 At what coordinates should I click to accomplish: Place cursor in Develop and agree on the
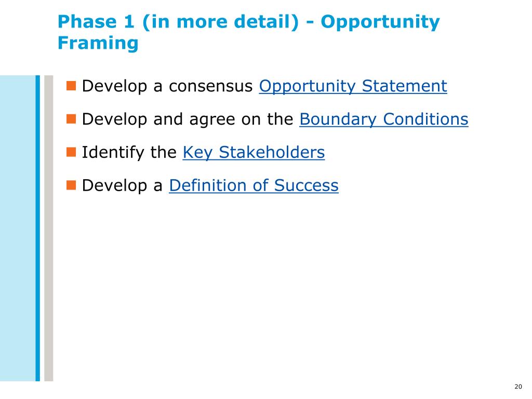[x=187, y=119]
